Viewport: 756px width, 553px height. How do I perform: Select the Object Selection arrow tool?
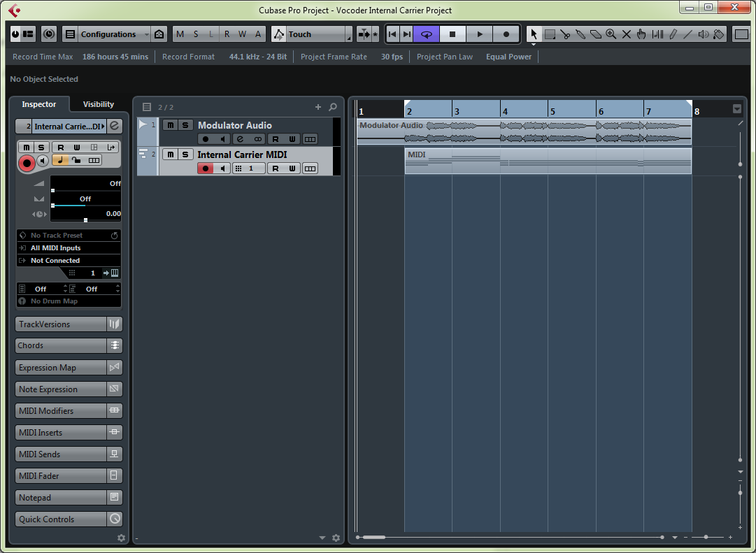(533, 34)
